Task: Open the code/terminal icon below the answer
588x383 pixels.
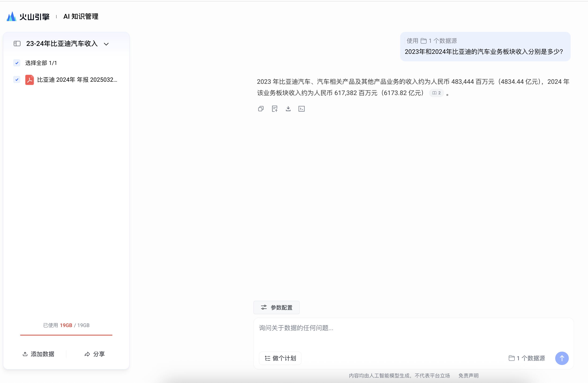Action: tap(302, 109)
